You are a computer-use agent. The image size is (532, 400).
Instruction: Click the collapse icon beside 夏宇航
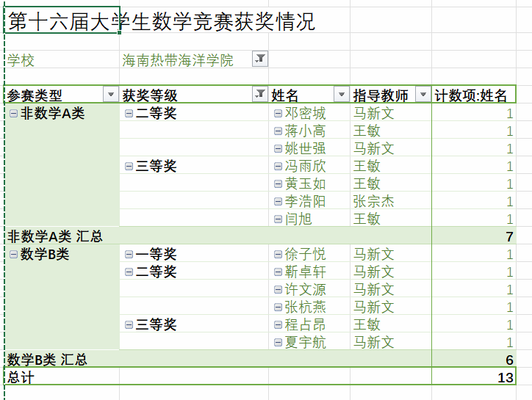pos(278,342)
